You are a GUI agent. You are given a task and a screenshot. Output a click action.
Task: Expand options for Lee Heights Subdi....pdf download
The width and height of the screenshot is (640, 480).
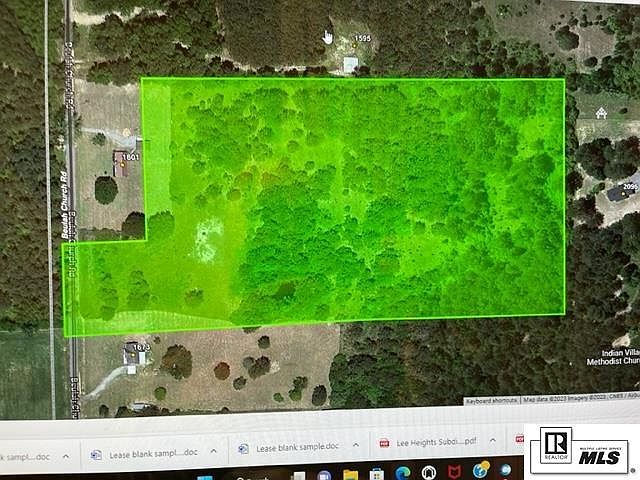(x=493, y=440)
